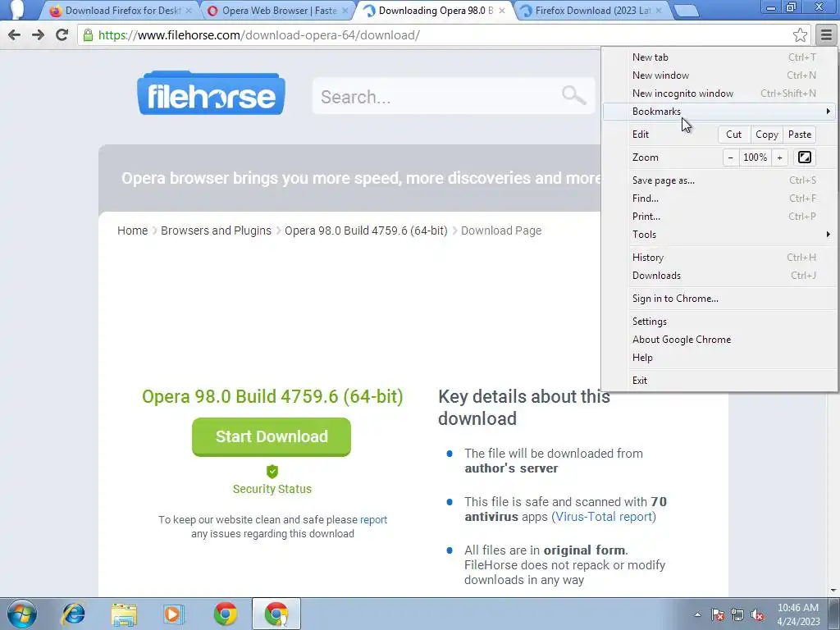
Task: Switch to the first Chrome taskbar icon
Action: click(225, 614)
